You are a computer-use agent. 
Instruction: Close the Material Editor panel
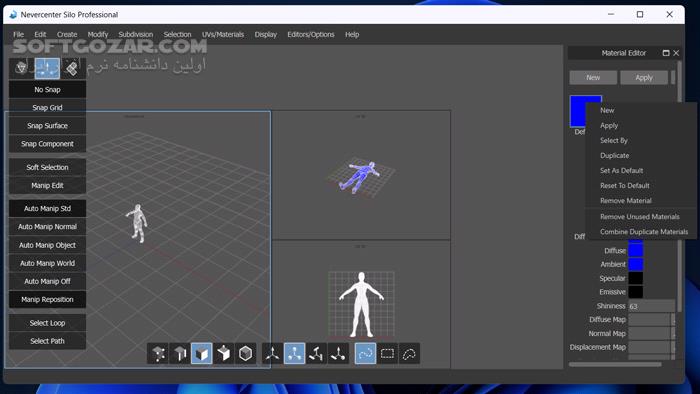coord(676,53)
